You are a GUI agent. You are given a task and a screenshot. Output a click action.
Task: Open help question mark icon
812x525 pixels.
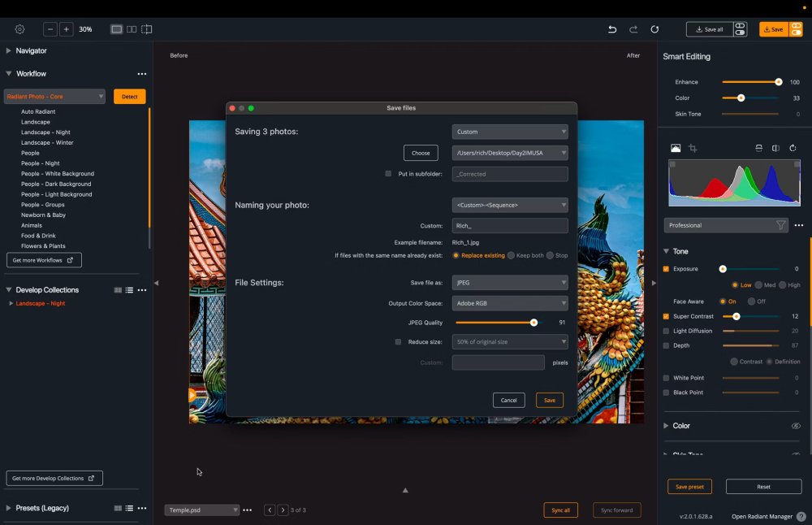click(801, 516)
